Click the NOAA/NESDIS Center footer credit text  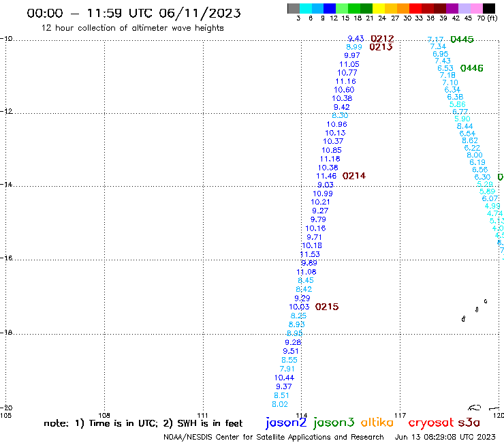click(274, 437)
